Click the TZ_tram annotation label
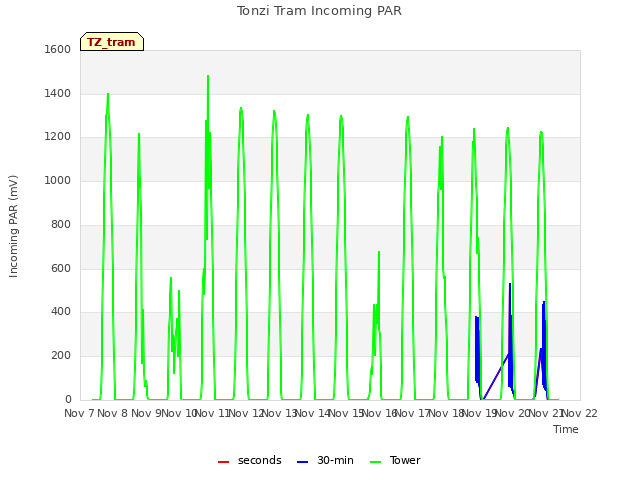Screen dimensions: 640x480 112,42
